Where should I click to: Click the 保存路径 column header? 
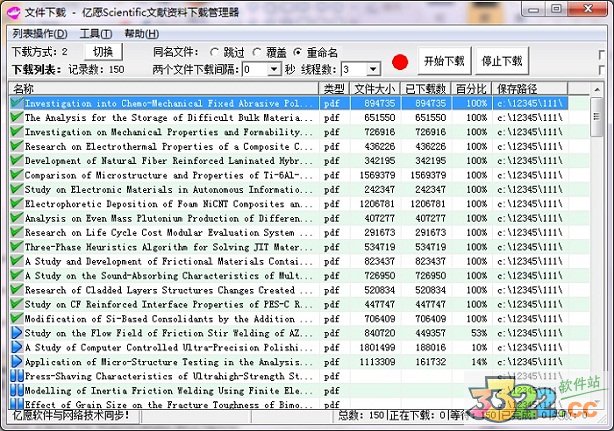[530, 89]
